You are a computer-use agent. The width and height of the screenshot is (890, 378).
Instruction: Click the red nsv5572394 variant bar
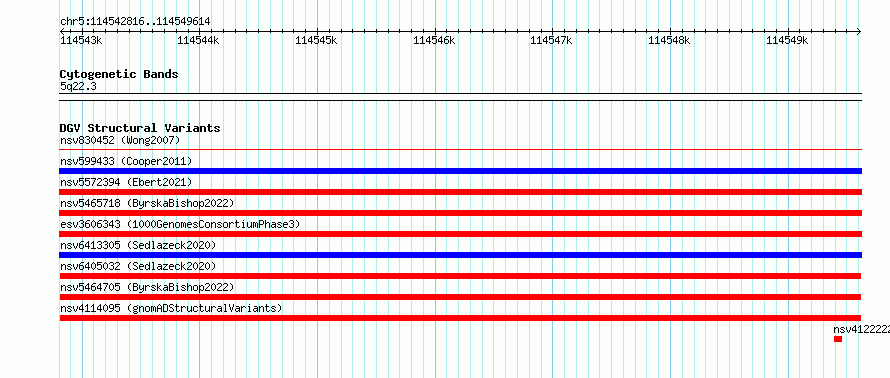click(460, 192)
